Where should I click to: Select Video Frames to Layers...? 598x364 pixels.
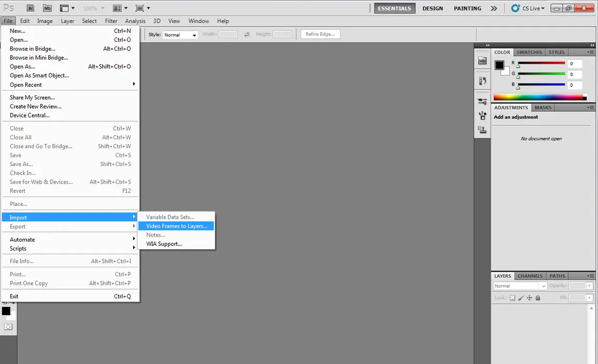[176, 226]
